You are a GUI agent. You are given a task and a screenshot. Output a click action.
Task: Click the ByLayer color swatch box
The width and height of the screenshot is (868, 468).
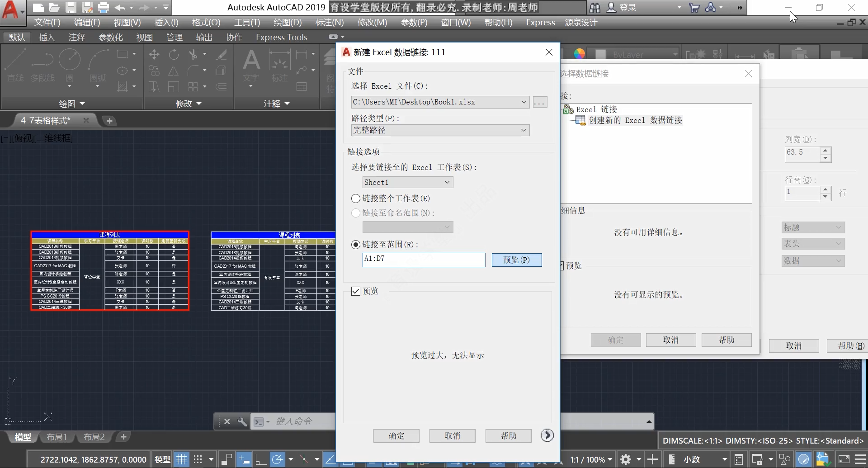pyautogui.click(x=601, y=54)
